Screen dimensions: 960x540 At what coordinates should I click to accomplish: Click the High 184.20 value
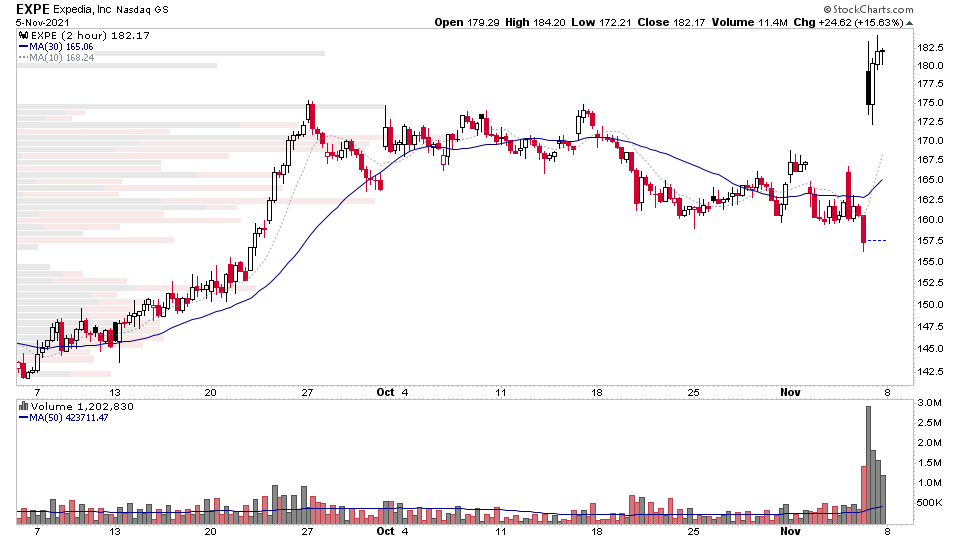534,22
